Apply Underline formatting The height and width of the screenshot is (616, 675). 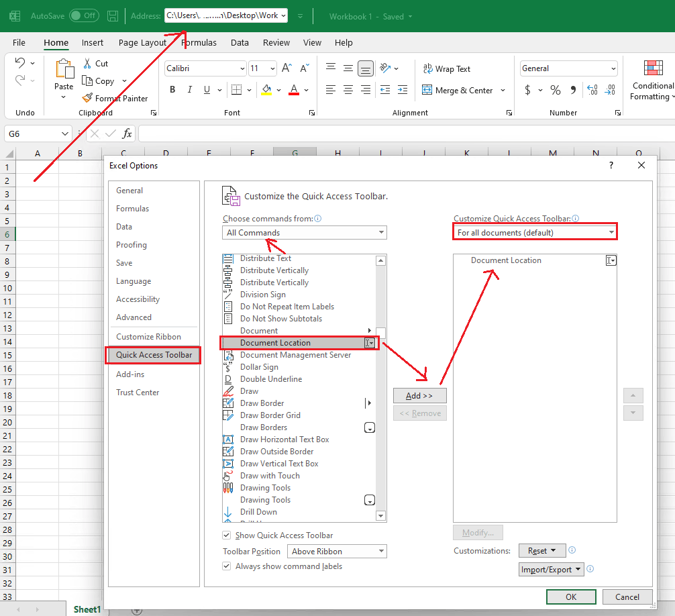(207, 89)
